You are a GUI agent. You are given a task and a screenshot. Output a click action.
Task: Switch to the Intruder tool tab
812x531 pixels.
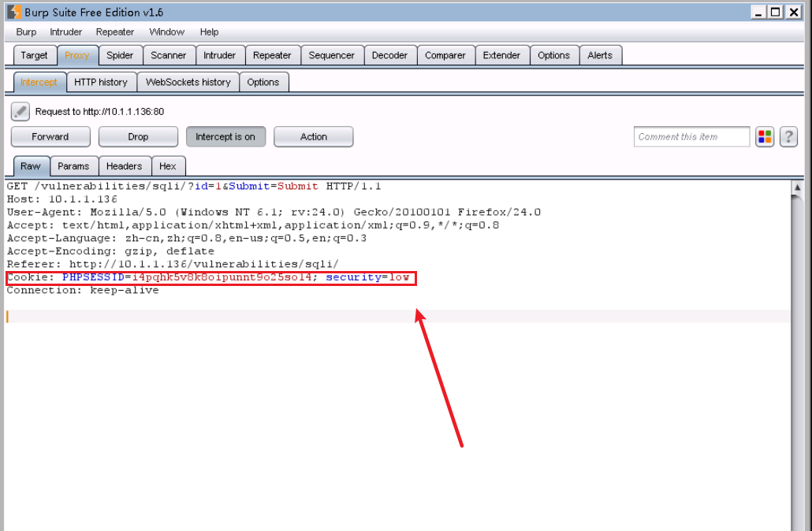tap(220, 55)
